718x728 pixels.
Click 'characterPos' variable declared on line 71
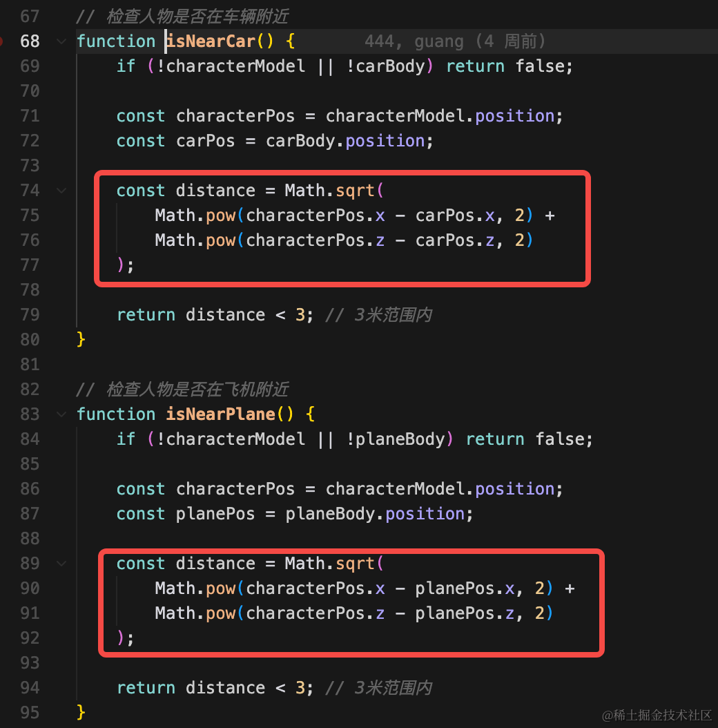235,116
